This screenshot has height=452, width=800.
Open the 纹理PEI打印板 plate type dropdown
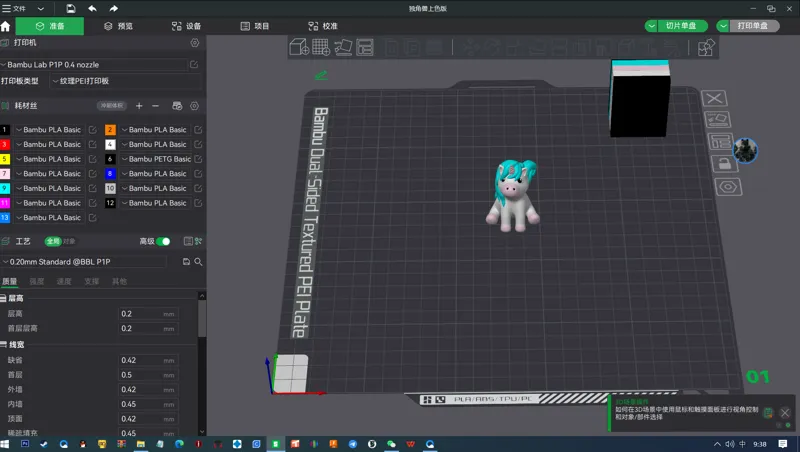click(x=126, y=81)
